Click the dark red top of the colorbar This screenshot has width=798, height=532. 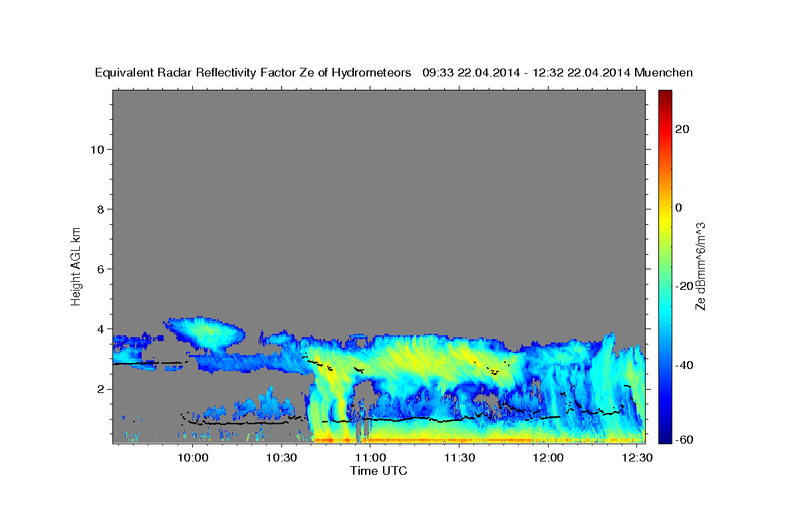[x=664, y=94]
